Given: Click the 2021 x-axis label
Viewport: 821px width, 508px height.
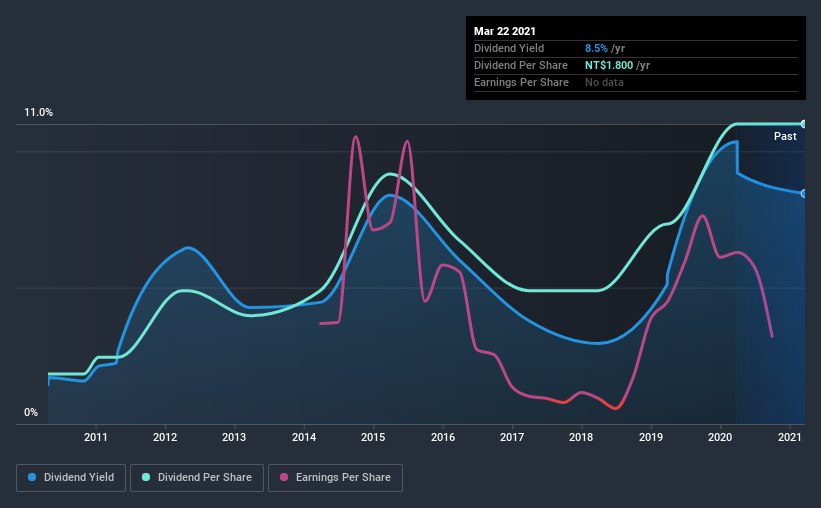Looking at the screenshot, I should (790, 437).
